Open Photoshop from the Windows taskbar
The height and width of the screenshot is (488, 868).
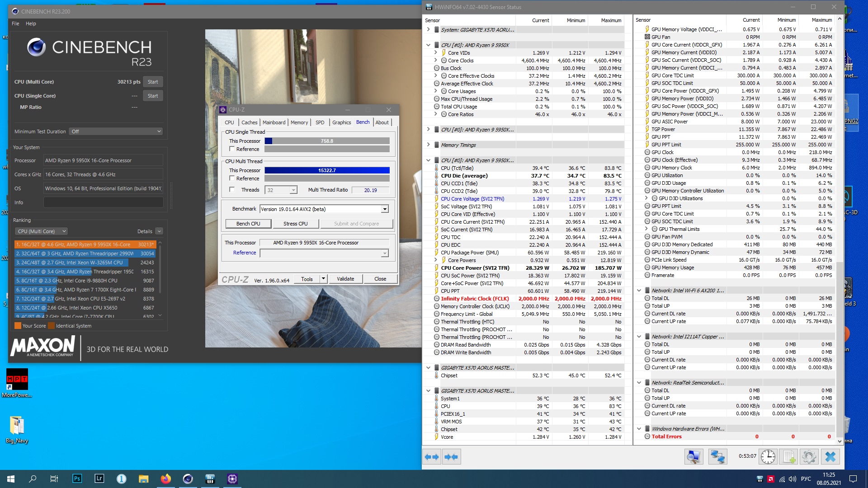[x=77, y=479]
